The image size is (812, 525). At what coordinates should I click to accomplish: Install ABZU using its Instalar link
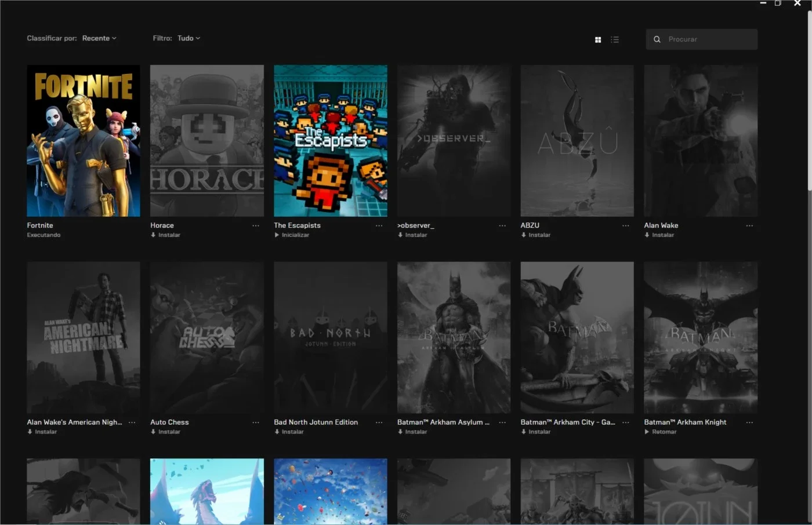tap(536, 235)
